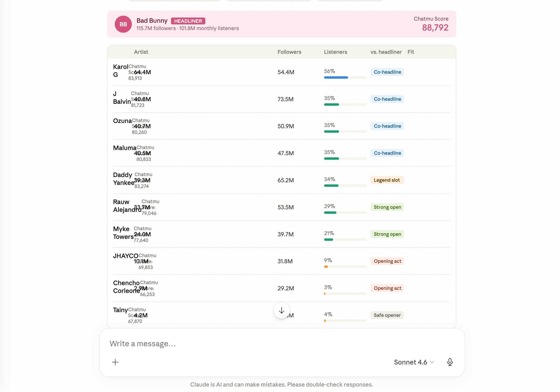This screenshot has width=560, height=392.
Task: Click JHAYCO's Opening act tag
Action: (x=387, y=261)
